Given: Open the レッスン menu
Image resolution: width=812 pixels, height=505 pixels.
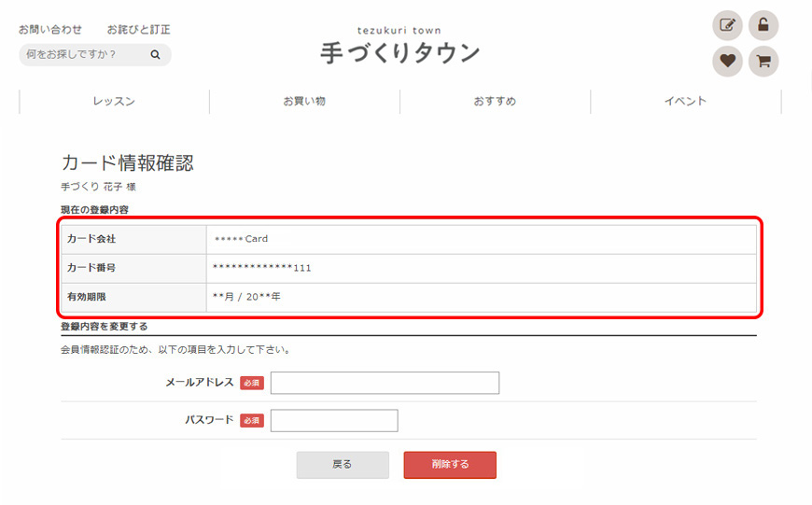Looking at the screenshot, I should click(114, 101).
